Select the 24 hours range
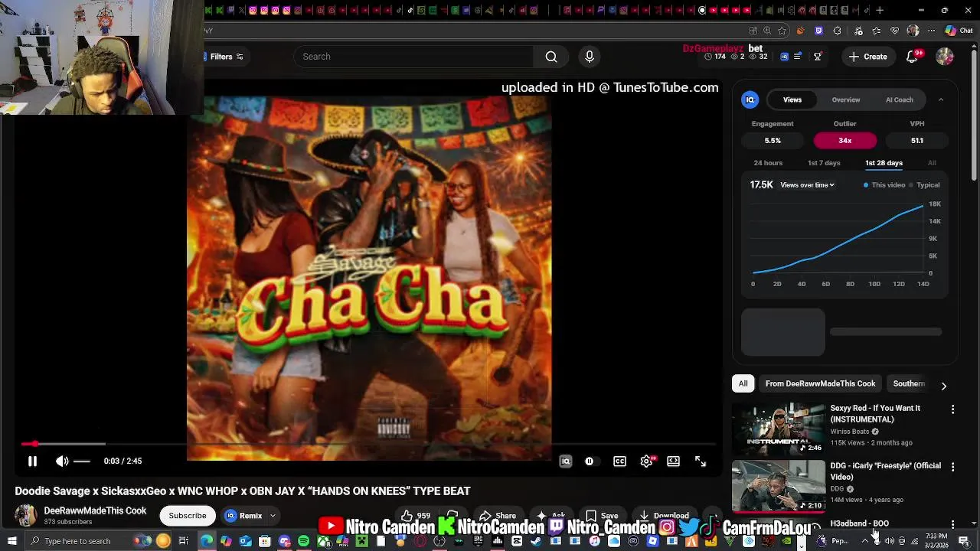 768,163
